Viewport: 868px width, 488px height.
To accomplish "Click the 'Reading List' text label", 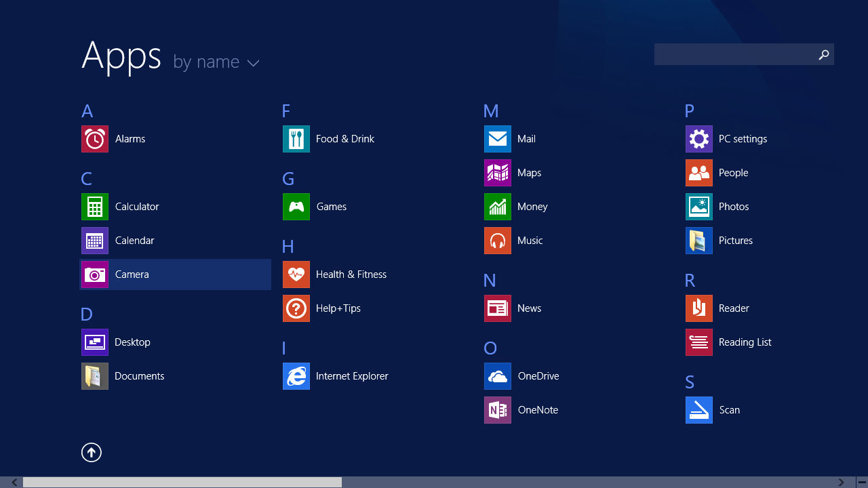I will pos(745,342).
